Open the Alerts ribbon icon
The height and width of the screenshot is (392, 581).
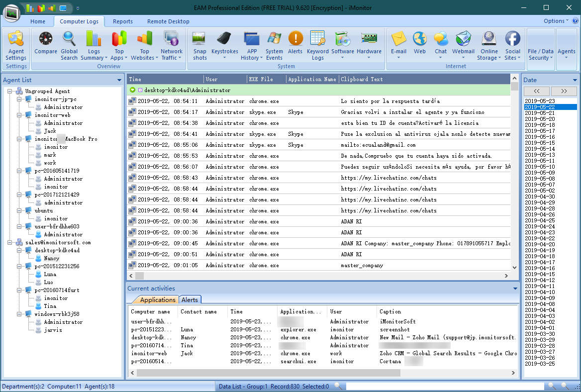pyautogui.click(x=295, y=43)
